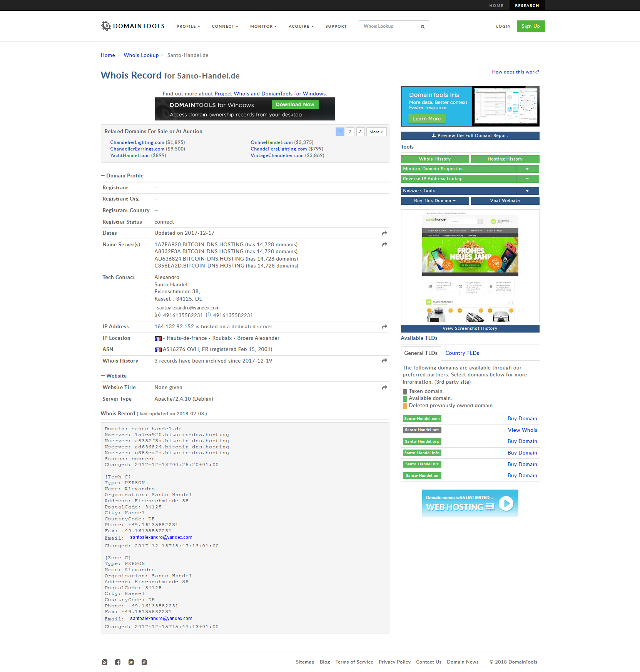Screen dimensions: 640x672
Task: Open Terms of Service in footer
Action: coord(354,662)
